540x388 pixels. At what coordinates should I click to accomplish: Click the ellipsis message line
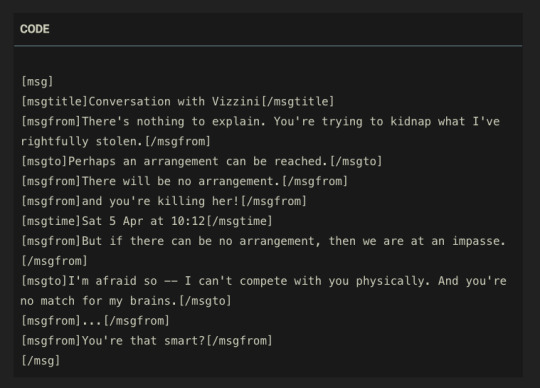(x=95, y=321)
